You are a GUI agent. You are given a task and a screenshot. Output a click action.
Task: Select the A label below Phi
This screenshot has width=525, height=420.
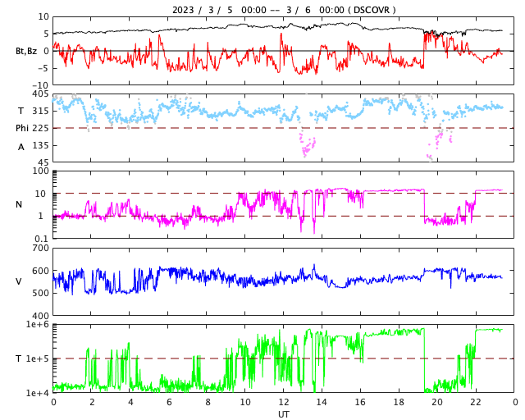coord(21,147)
